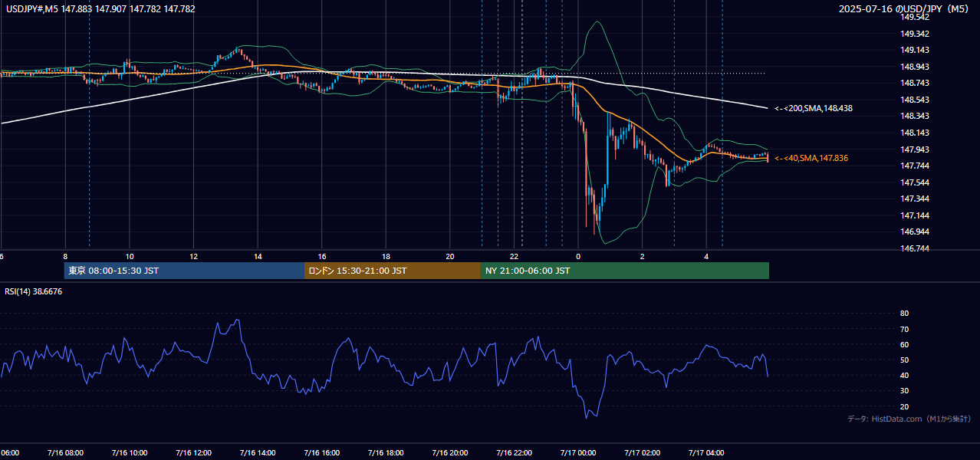Select price axis value 146.744
This screenshot has height=460, width=980.
point(916,248)
